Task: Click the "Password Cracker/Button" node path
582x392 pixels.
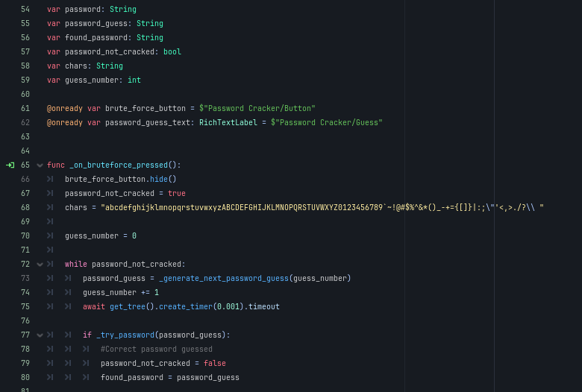Action: 257,108
